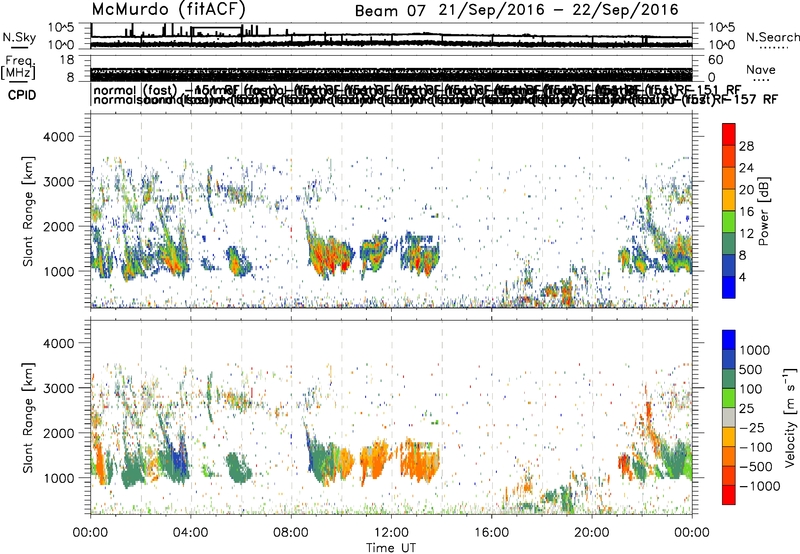Click the 2000 km tick in the power panel
The height and width of the screenshot is (554, 800).
pyautogui.click(x=58, y=226)
